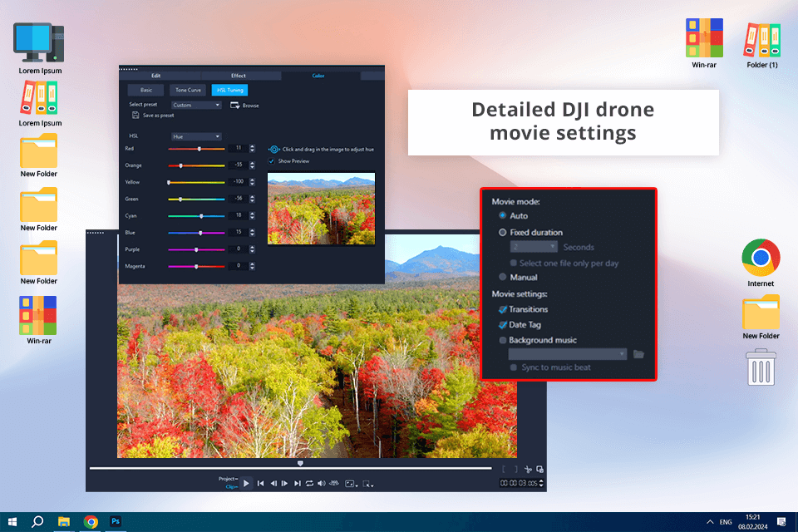Jump to the start of the clip
This screenshot has width=798, height=532.
point(260,483)
